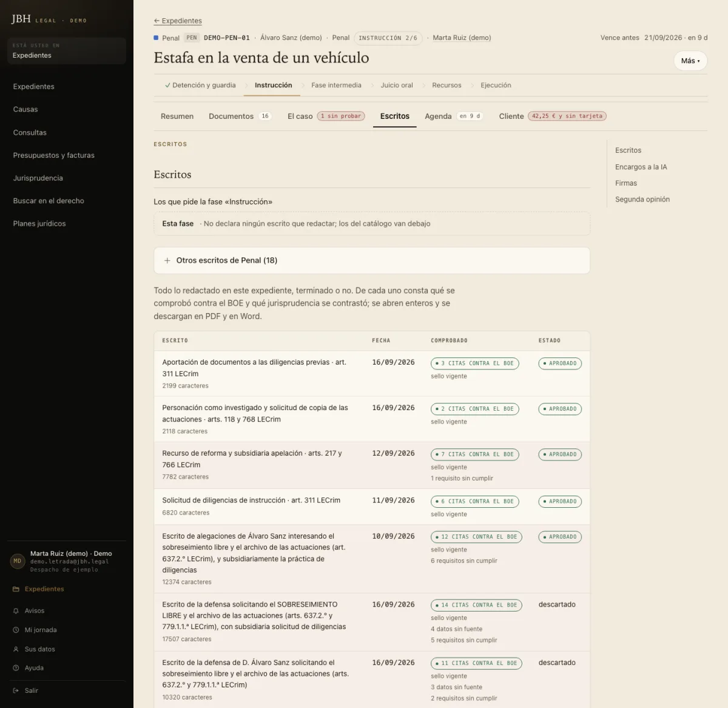The height and width of the screenshot is (708, 728).
Task: Click the 14 citas contra el BOE badge
Action: pyautogui.click(x=477, y=605)
